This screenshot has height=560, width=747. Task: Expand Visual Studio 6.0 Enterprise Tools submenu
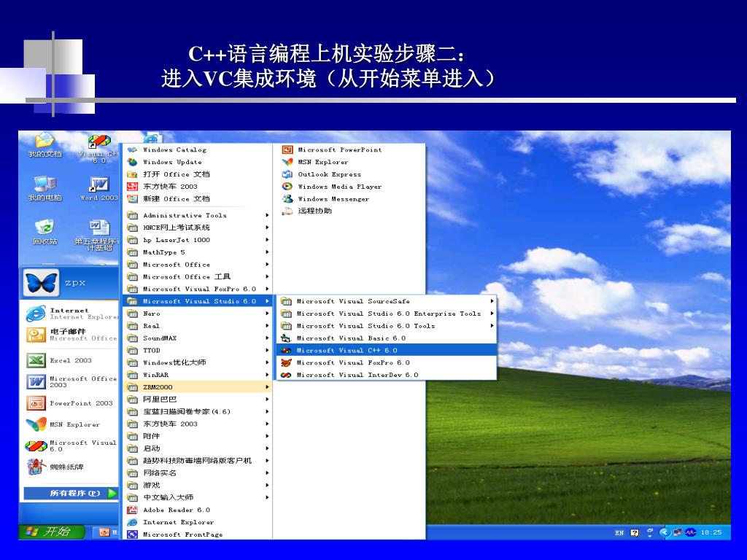tap(387, 314)
